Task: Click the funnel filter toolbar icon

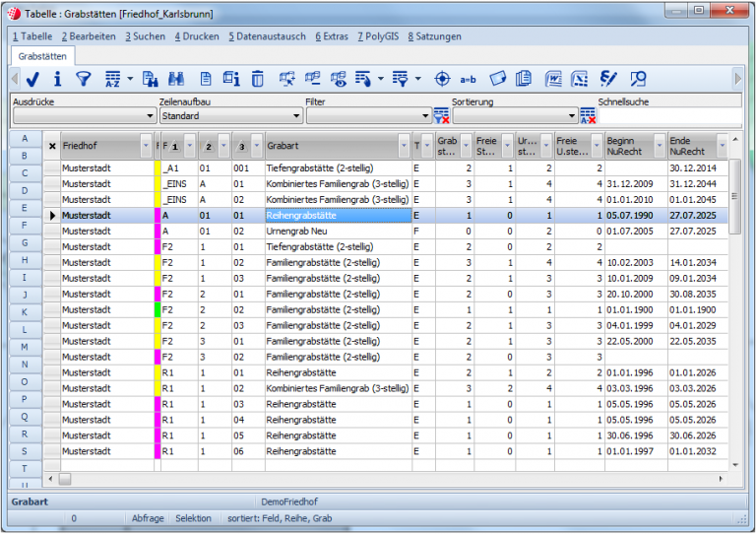Action: [x=84, y=79]
